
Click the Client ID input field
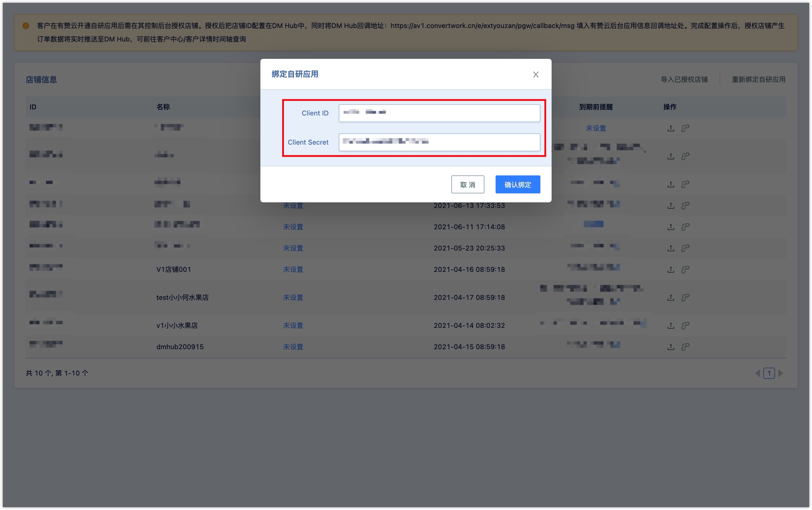point(439,113)
